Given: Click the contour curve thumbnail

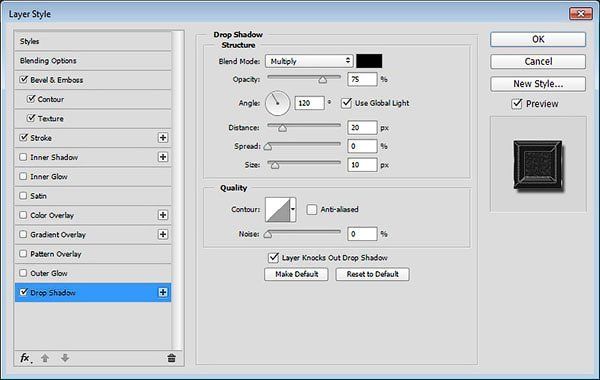Looking at the screenshot, I should coord(278,209).
